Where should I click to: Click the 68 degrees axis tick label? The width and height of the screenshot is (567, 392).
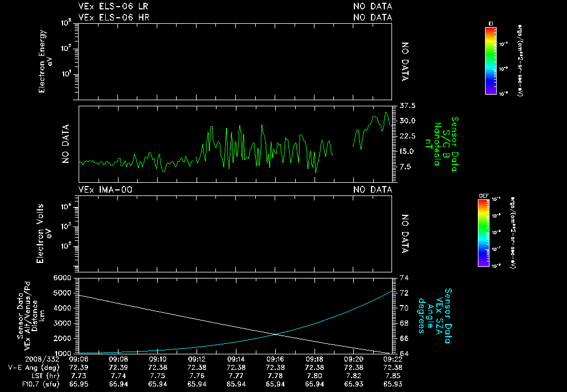coord(404,323)
